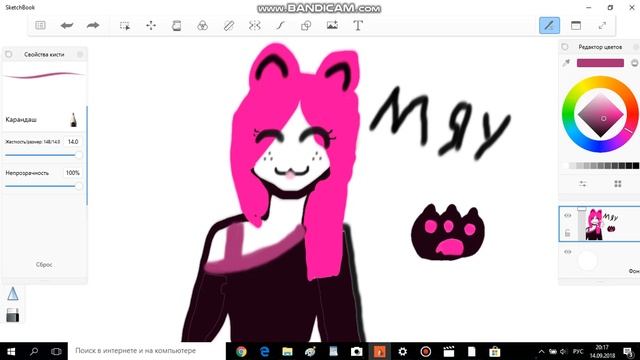Screen dimensions: 640x360
Task: Open the Camera app from taskbar
Action: [356, 351]
